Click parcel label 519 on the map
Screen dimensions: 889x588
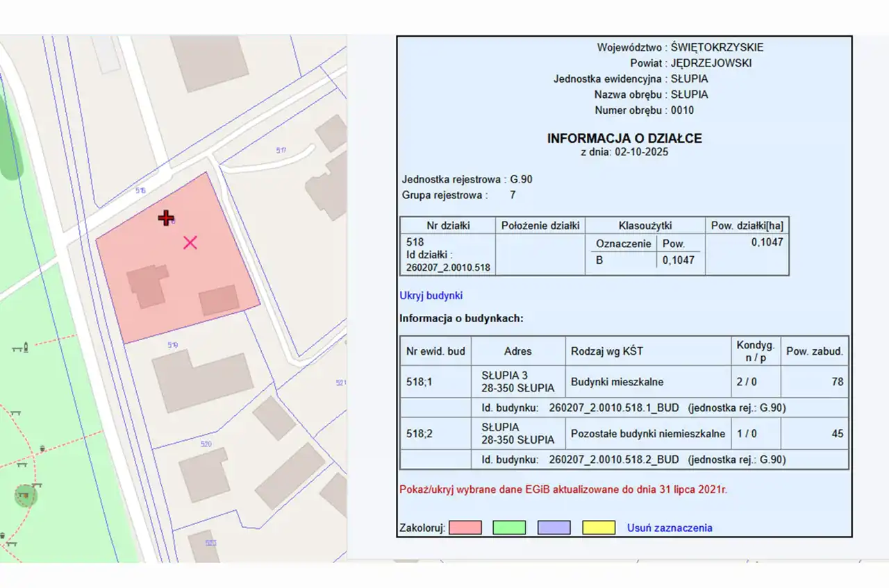point(173,345)
